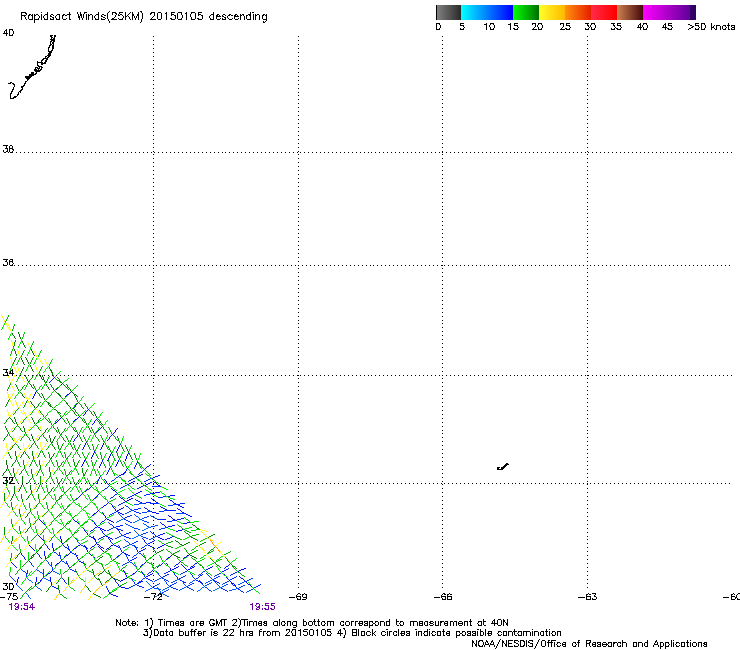
Task: Click the blue 5-15 knots color band
Action: coord(487,12)
